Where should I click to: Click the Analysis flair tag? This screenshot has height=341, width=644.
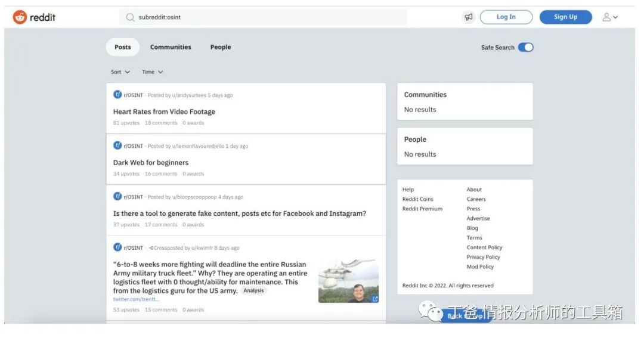(x=253, y=290)
